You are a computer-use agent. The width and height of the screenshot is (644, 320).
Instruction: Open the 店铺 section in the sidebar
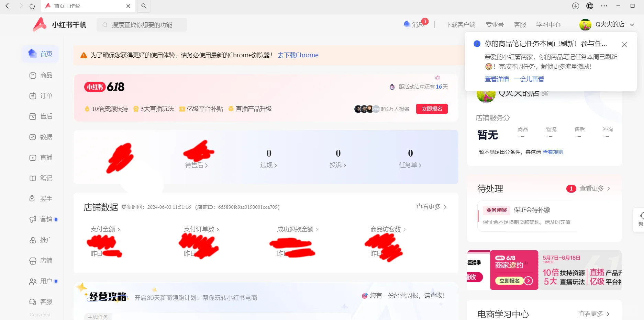point(46,261)
